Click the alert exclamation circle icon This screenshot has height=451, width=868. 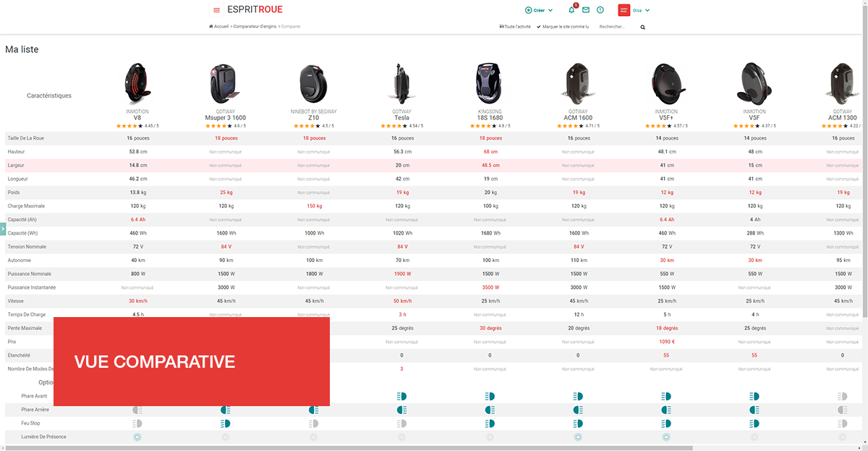pos(600,10)
